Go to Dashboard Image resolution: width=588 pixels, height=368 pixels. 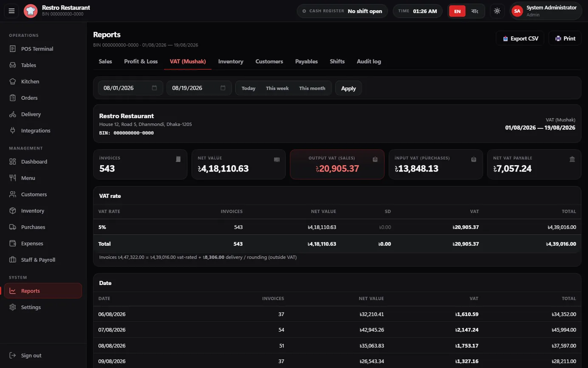43,162
